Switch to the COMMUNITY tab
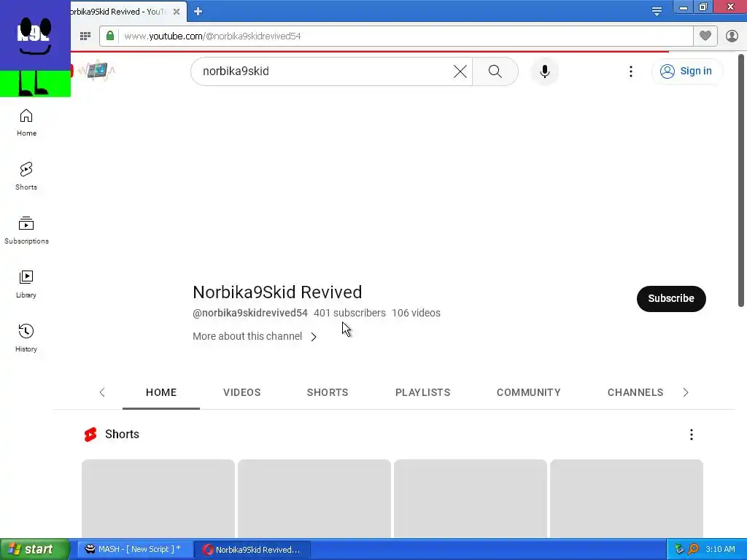Viewport: 747px width, 560px height. 528,392
